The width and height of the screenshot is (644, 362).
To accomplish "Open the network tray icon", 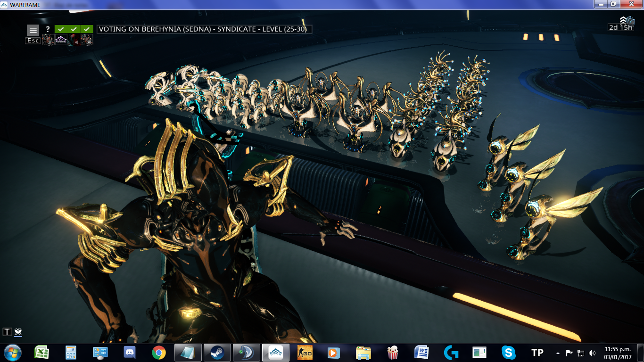I will (581, 353).
